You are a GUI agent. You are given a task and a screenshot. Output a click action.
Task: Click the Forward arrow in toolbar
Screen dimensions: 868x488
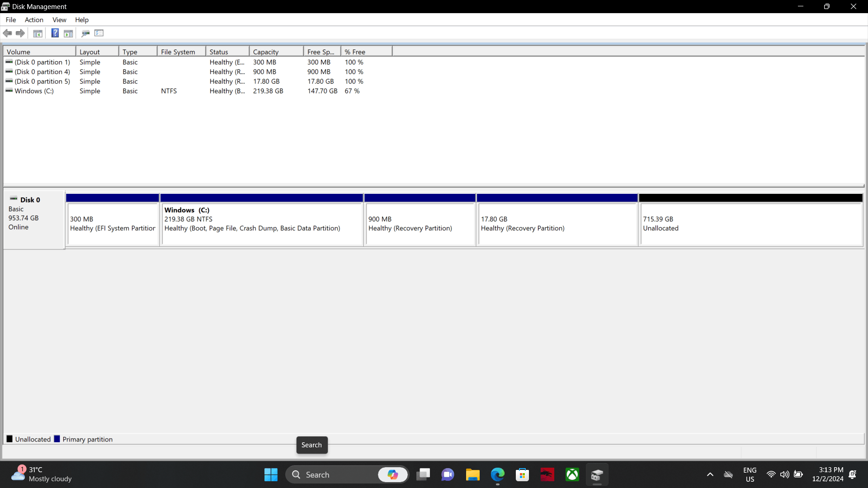[20, 33]
